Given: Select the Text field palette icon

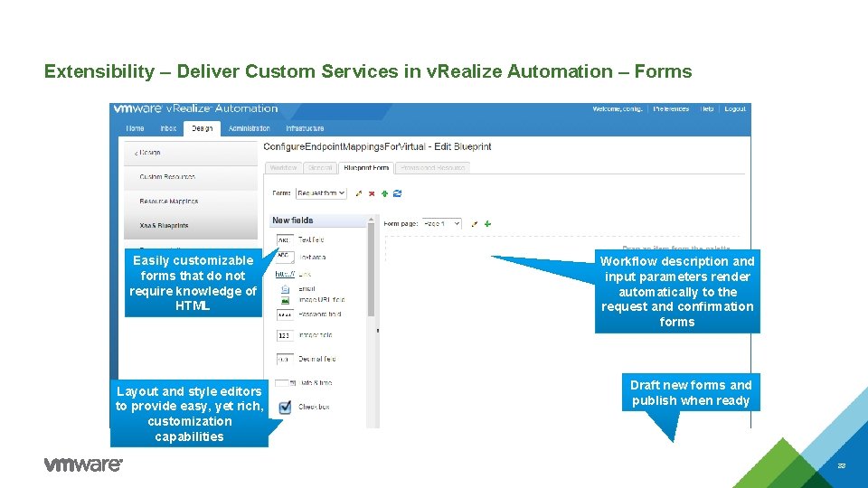Looking at the screenshot, I should point(285,240).
